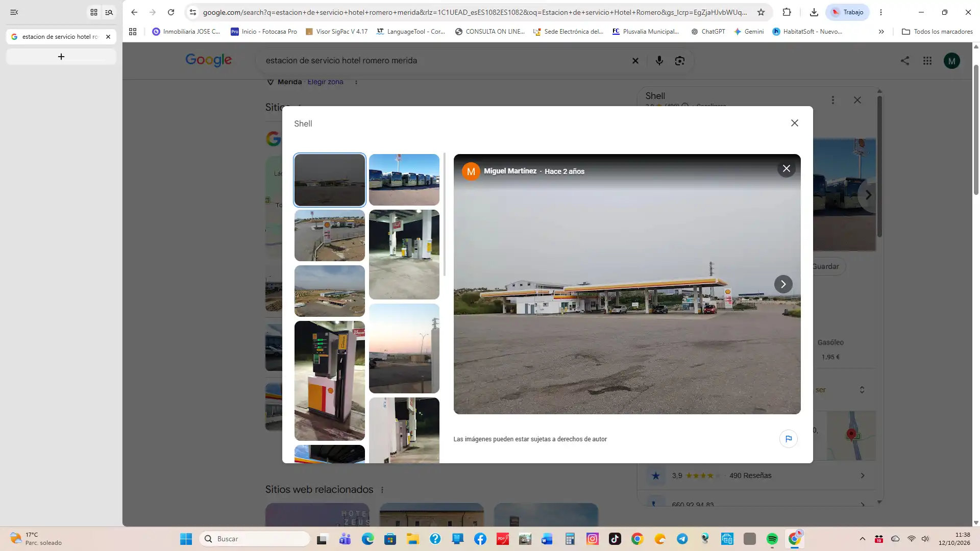Screen dimensions: 980x551
Task: Open the Gemini bookmark
Action: 749,32
